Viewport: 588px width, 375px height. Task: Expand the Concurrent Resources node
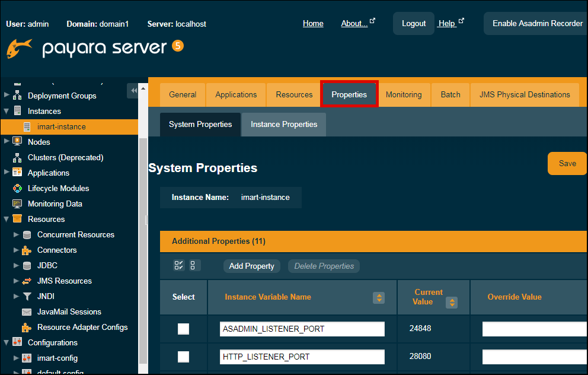coord(16,234)
